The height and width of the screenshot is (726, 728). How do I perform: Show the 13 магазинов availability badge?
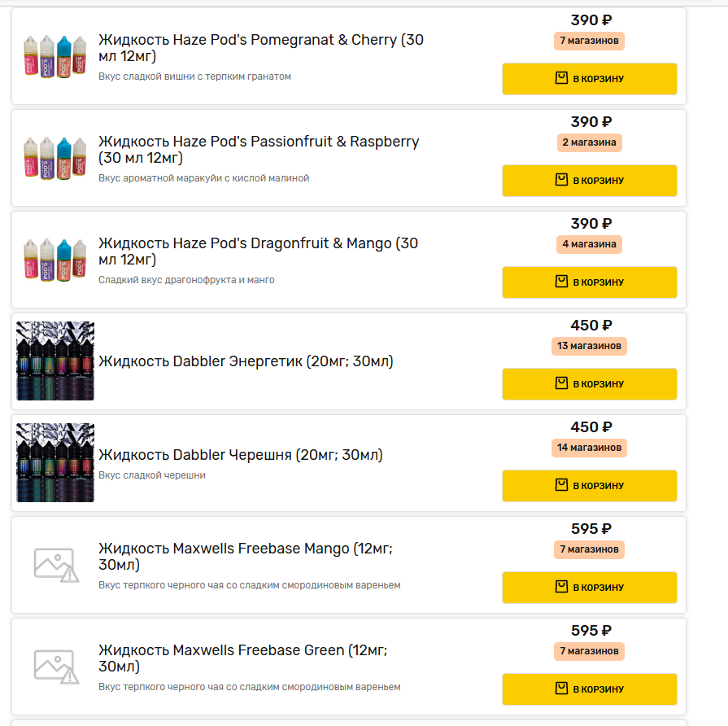590,346
